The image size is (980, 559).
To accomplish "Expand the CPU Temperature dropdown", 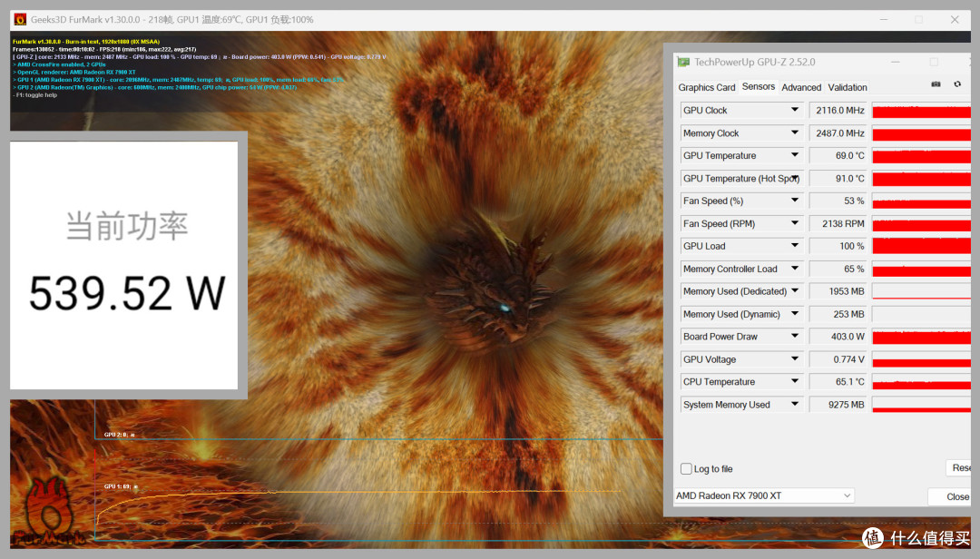I will [794, 382].
